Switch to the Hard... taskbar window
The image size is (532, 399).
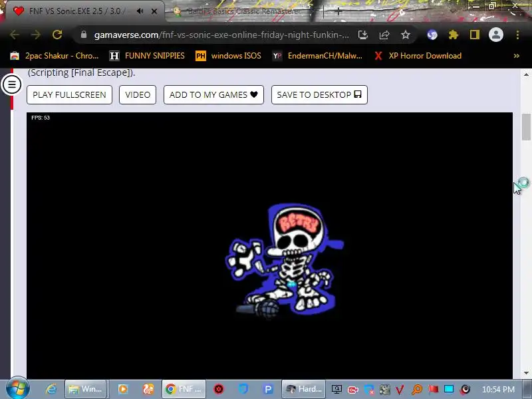point(303,389)
